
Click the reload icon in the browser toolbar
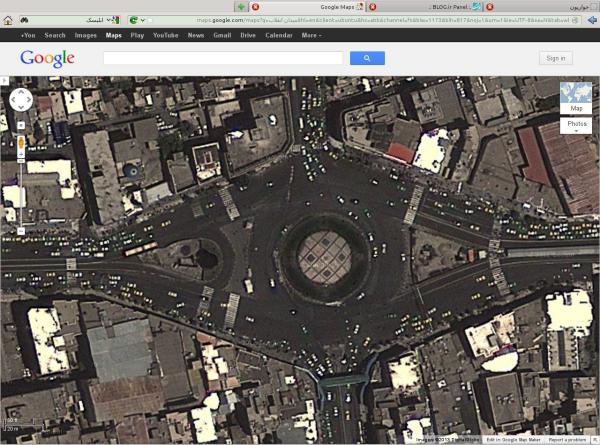[x=133, y=20]
